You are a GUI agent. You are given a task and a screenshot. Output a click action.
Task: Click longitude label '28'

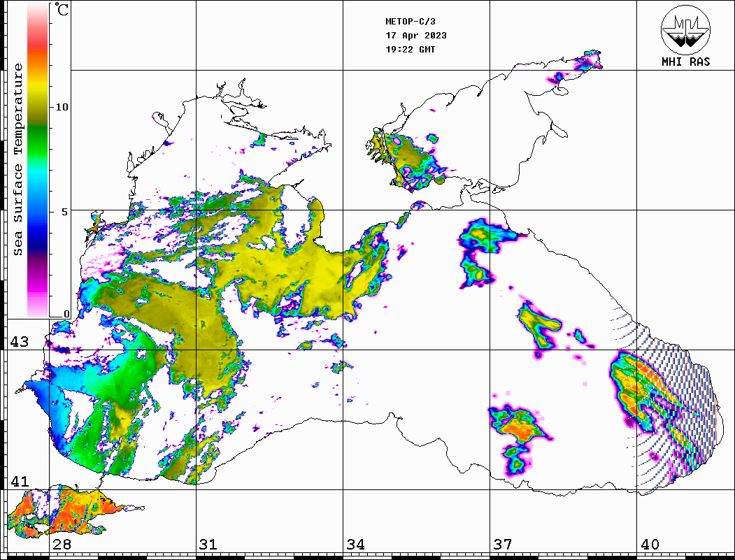(62, 544)
